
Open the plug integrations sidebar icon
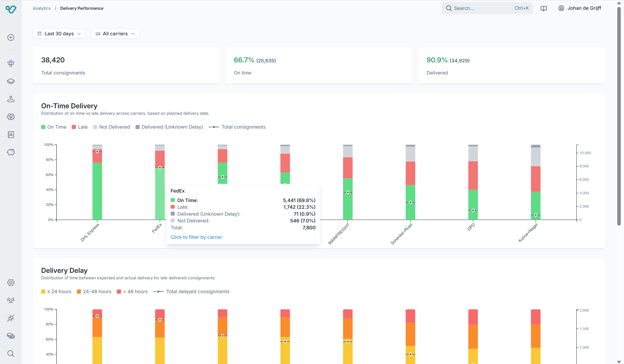11,318
